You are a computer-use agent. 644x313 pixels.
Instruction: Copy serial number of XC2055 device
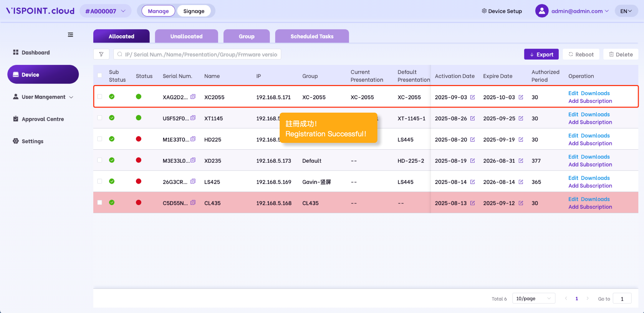(x=193, y=97)
